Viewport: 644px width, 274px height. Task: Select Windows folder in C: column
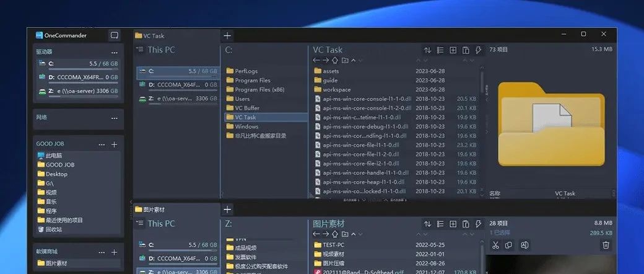242,126
